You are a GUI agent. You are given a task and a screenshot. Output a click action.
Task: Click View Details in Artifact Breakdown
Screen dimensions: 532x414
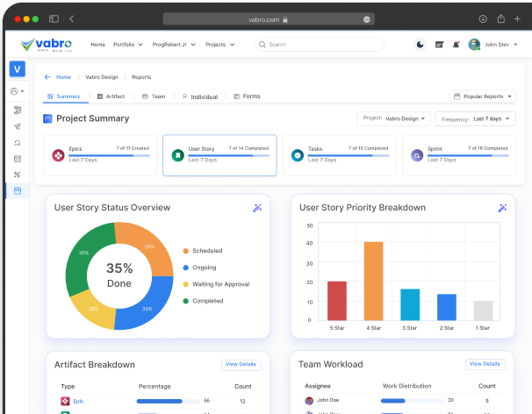point(241,364)
